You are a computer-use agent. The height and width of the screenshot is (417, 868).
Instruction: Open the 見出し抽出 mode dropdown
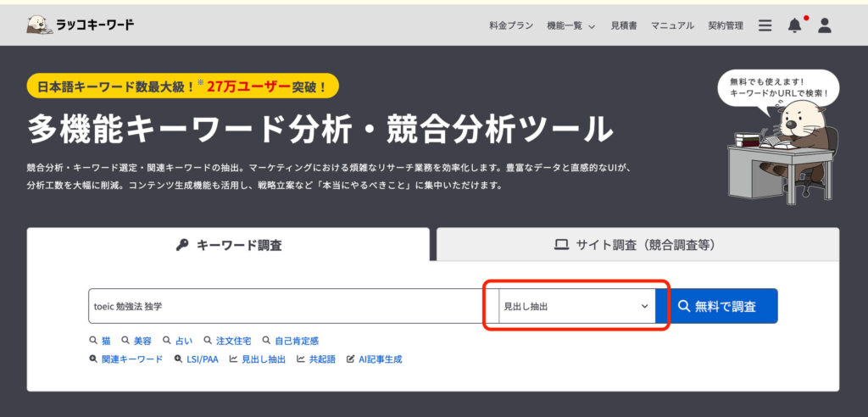point(576,306)
